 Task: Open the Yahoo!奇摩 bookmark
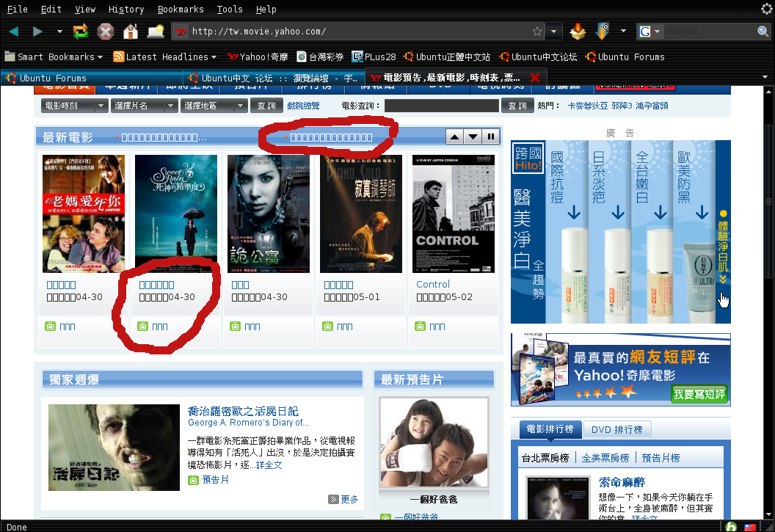[x=258, y=57]
